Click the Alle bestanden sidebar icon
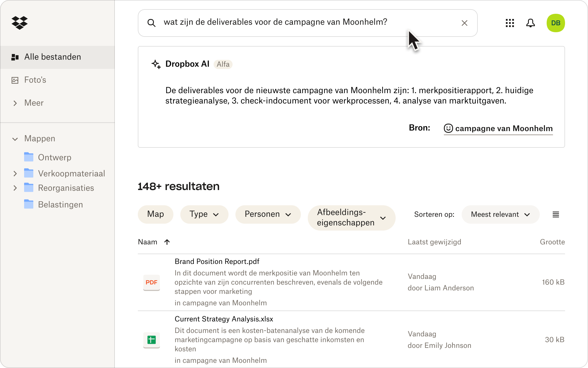Screen dimensions: 588x368 pyautogui.click(x=15, y=57)
